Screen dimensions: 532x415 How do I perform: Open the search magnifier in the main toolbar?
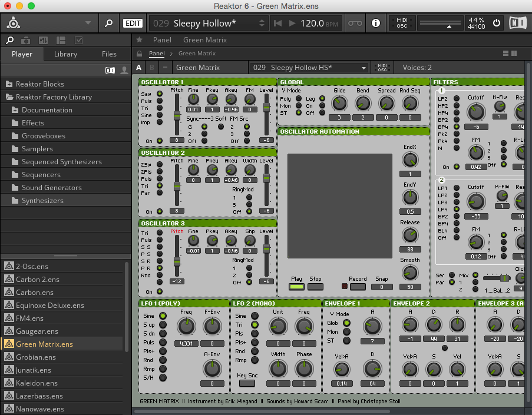(x=108, y=23)
